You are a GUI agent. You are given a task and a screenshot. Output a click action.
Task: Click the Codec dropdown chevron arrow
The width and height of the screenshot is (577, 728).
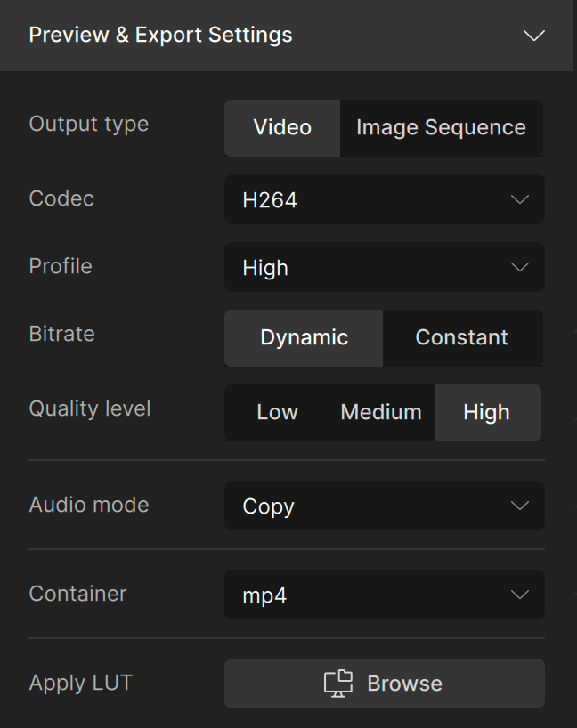[520, 200]
